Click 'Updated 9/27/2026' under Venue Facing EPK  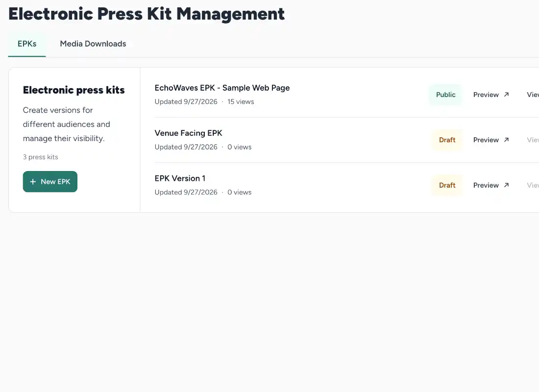click(186, 147)
